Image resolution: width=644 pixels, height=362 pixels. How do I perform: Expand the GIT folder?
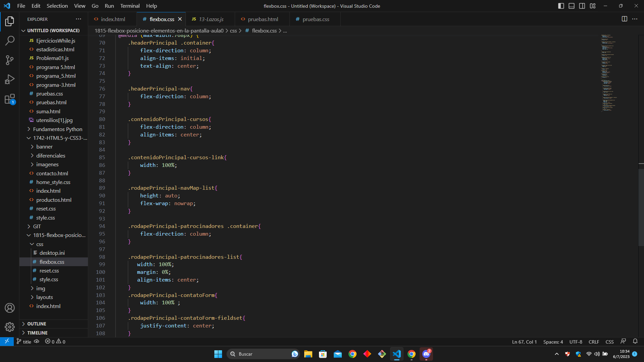tap(54, 227)
